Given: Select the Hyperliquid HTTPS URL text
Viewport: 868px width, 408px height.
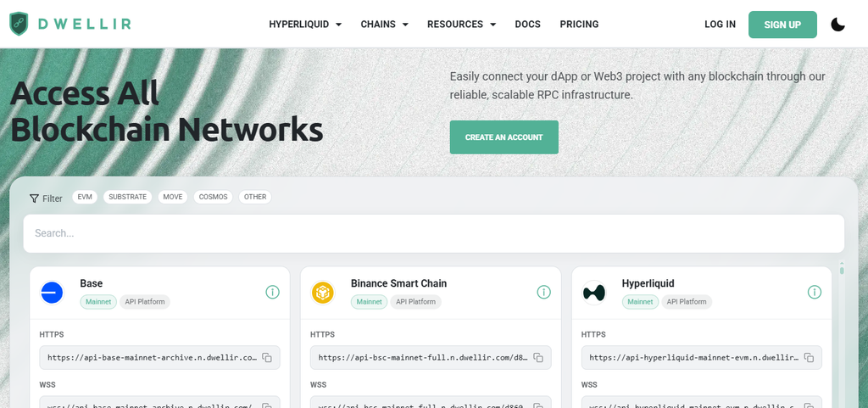Looking at the screenshot, I should point(694,358).
